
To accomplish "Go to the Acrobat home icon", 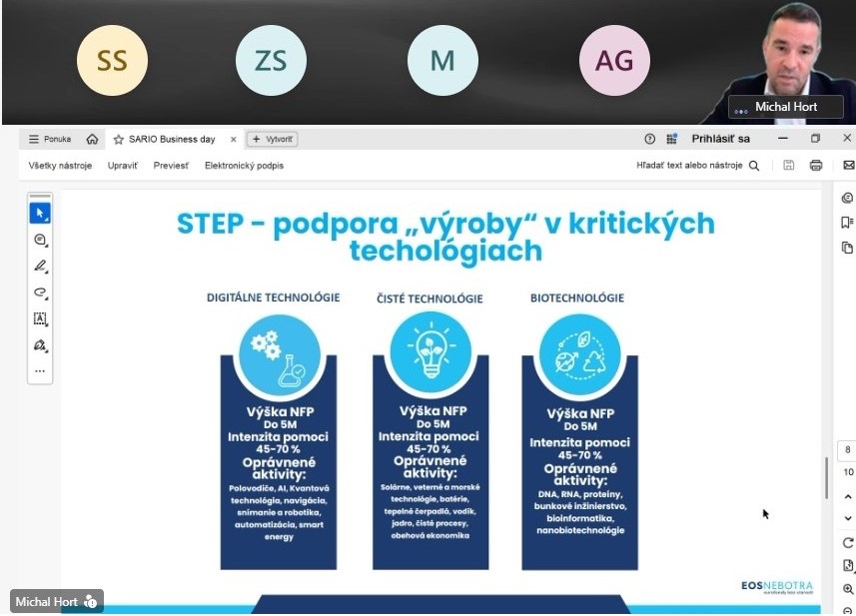I will pos(92,140).
